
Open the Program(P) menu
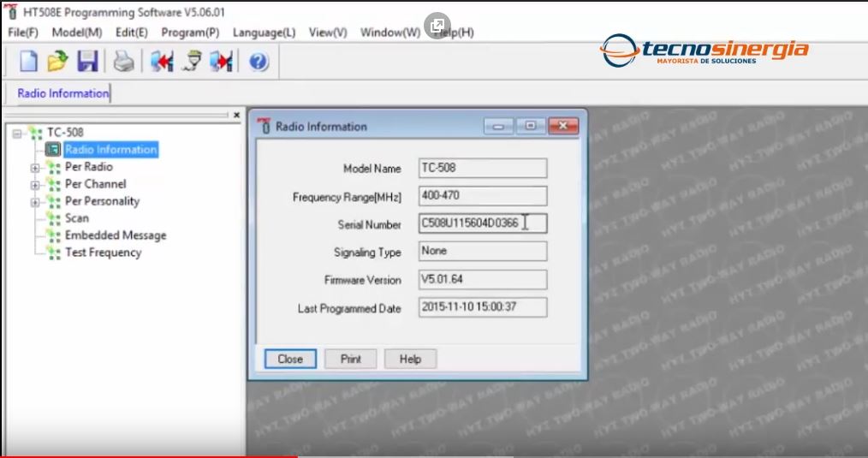click(x=190, y=33)
